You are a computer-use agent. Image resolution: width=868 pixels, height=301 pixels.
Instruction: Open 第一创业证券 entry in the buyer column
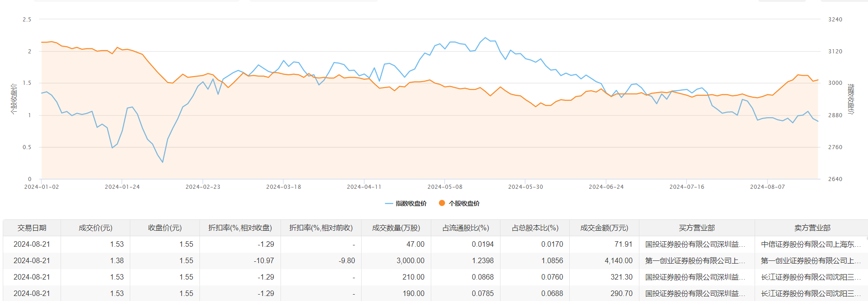[695, 261]
